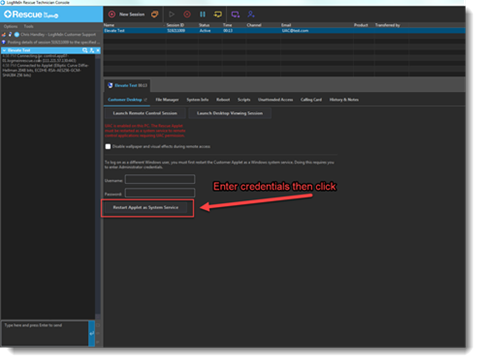This screenshot has width=480, height=362.
Task: Click the shield icon on Elevate Test session tab
Action: click(110, 85)
